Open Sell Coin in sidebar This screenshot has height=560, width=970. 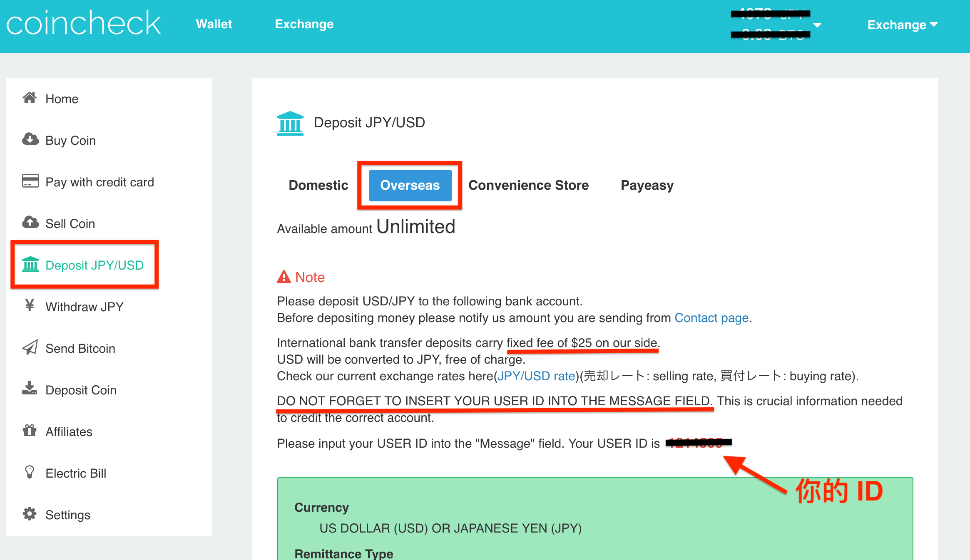click(x=70, y=223)
